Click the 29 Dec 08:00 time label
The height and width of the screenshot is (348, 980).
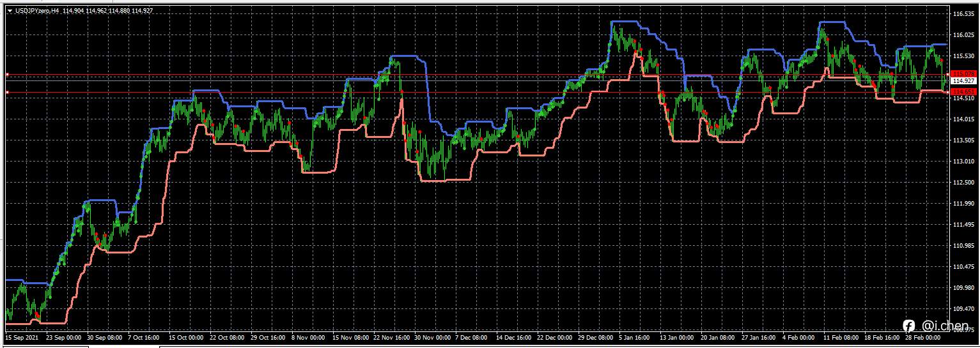click(596, 337)
